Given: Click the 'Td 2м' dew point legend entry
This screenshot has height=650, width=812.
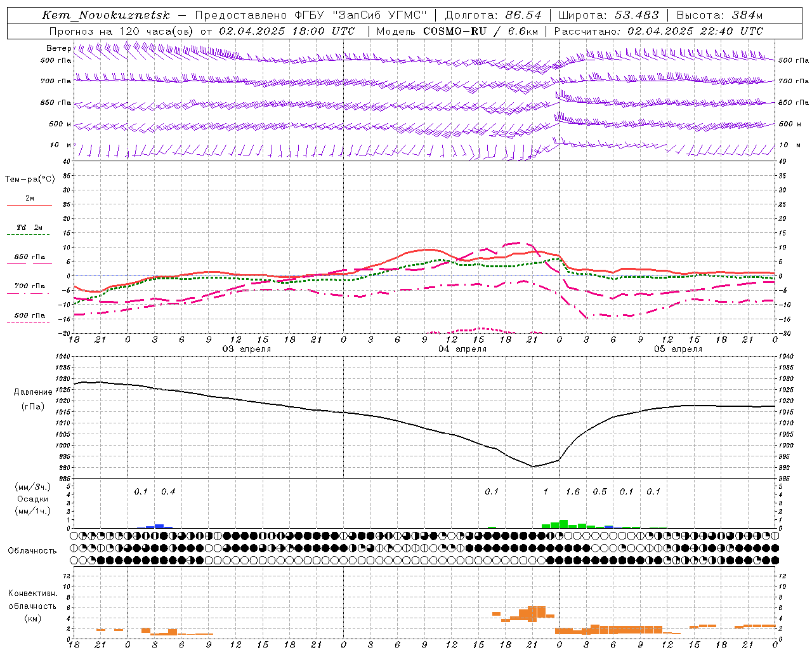Looking at the screenshot, I should click(x=29, y=227).
